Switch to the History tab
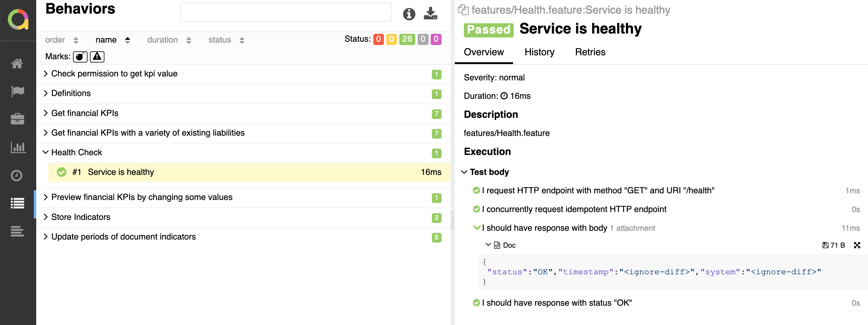 (539, 52)
